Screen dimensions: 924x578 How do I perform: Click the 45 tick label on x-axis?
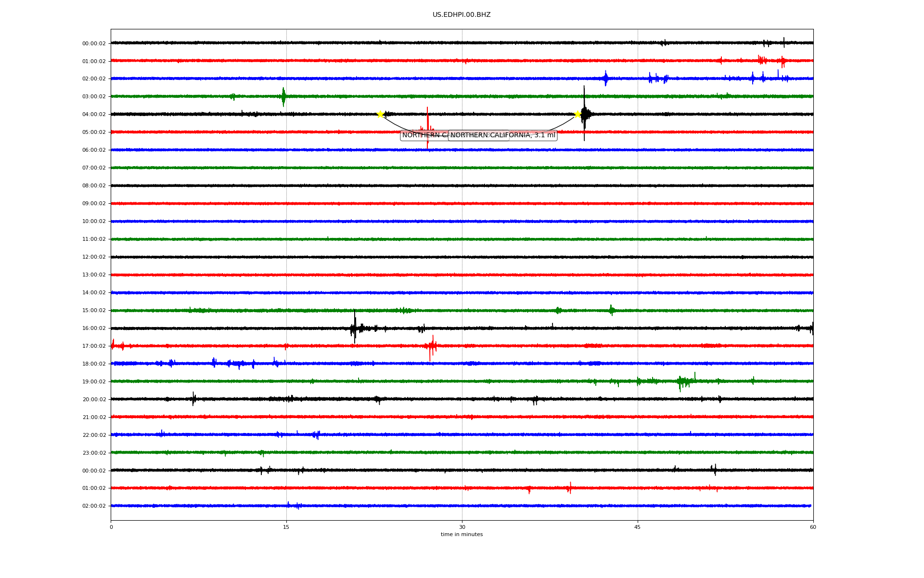[x=638, y=527]
